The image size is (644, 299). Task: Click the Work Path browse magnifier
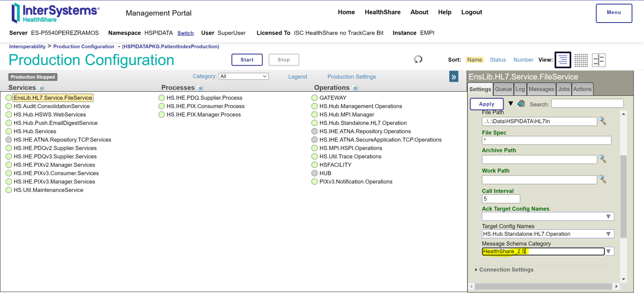602,179
